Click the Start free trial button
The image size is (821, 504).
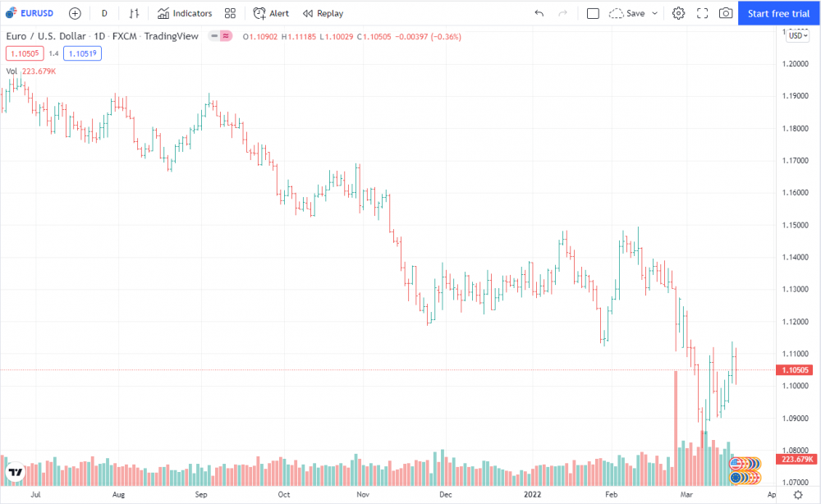pyautogui.click(x=777, y=13)
